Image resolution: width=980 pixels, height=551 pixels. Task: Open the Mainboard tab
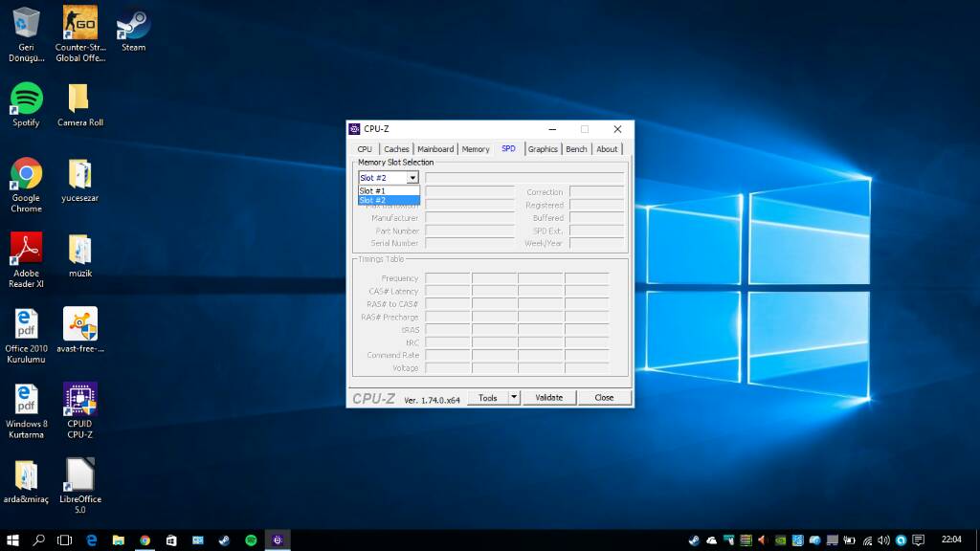(435, 149)
